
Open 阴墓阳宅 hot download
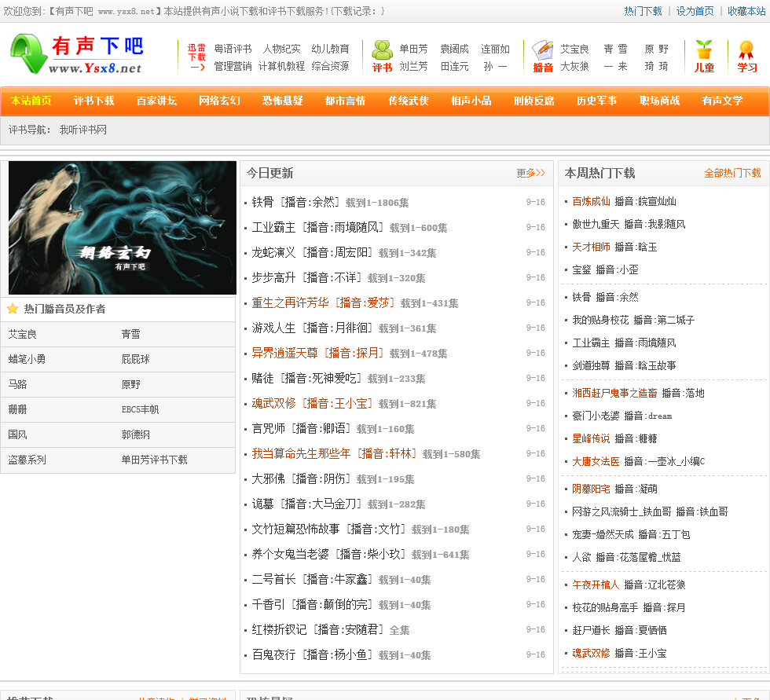click(591, 489)
